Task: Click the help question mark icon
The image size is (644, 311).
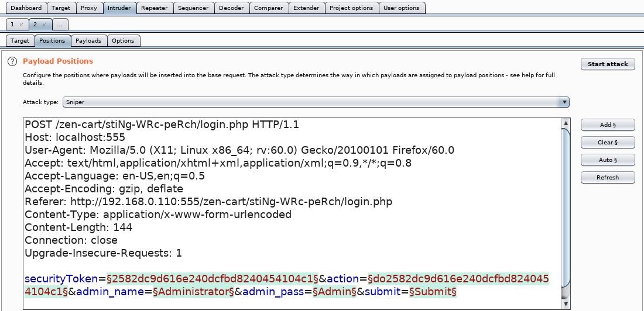Action: pyautogui.click(x=12, y=61)
